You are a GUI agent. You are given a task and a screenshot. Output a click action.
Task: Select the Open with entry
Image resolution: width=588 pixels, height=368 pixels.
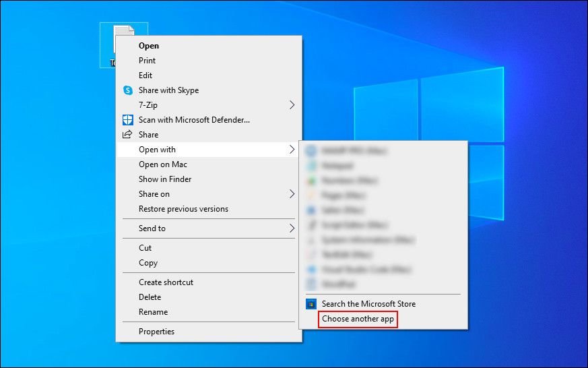click(x=209, y=150)
